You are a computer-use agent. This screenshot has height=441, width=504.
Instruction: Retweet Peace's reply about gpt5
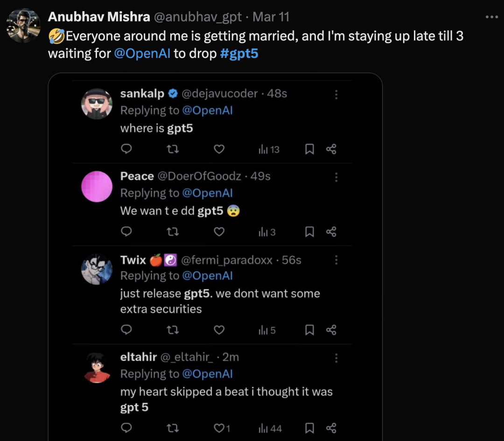[x=173, y=231]
